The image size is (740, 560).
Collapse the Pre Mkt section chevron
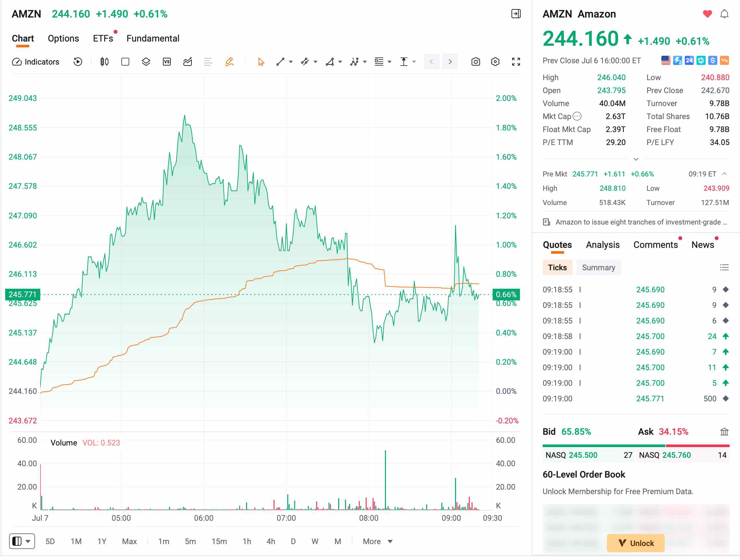(724, 174)
